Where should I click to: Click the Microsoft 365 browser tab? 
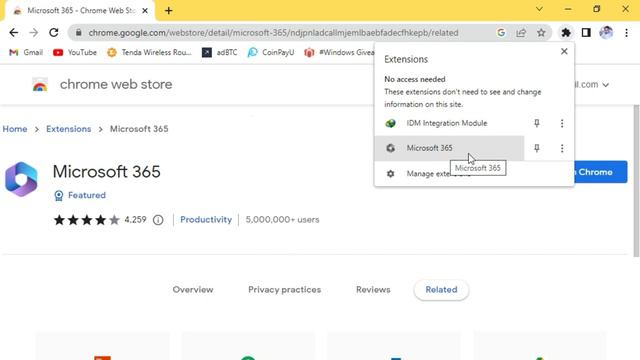80,11
